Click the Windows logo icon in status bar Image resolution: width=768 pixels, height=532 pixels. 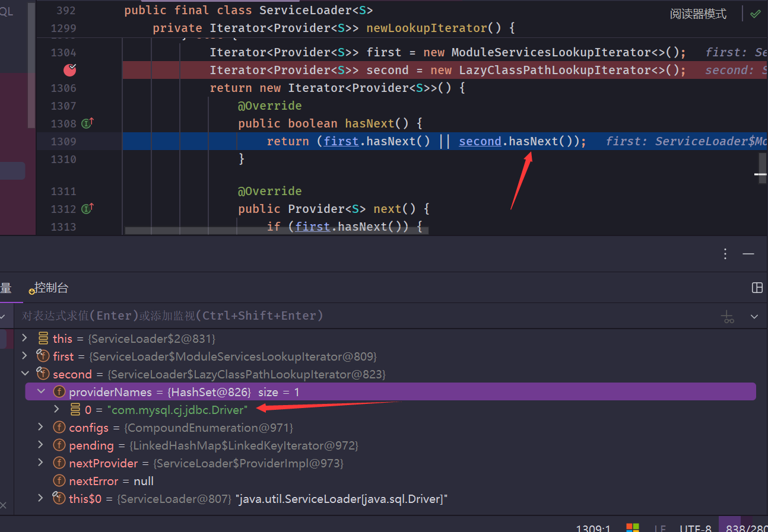point(633,528)
